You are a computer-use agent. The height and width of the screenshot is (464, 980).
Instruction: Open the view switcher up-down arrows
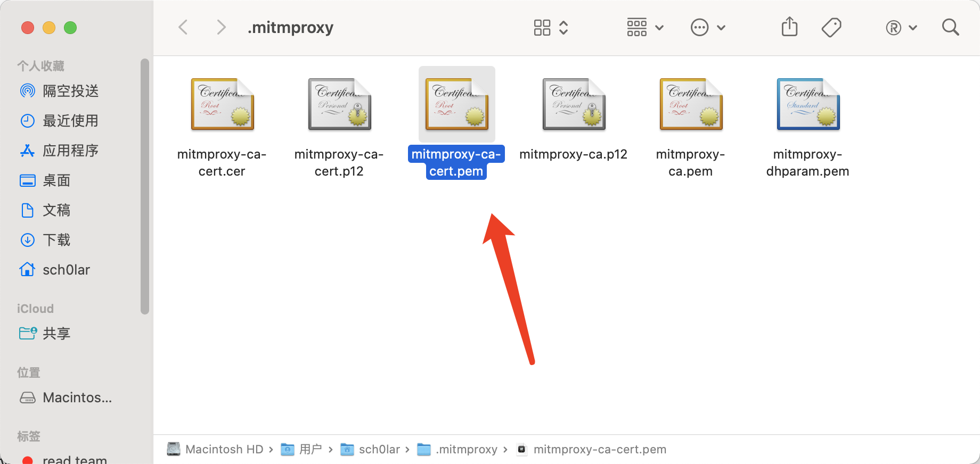click(x=563, y=27)
